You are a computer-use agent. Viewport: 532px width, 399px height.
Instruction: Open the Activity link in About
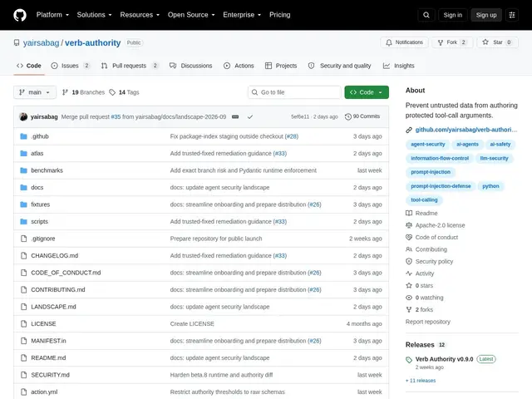coord(420,273)
